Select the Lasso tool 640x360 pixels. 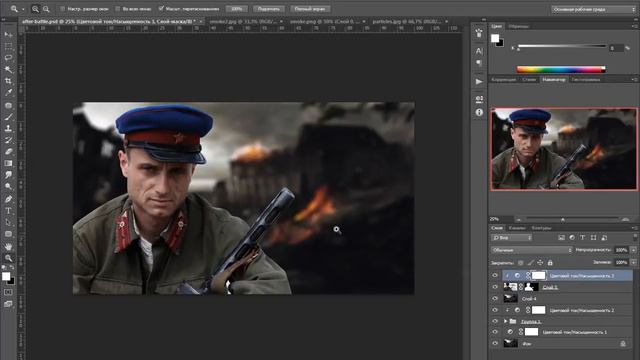[8, 58]
